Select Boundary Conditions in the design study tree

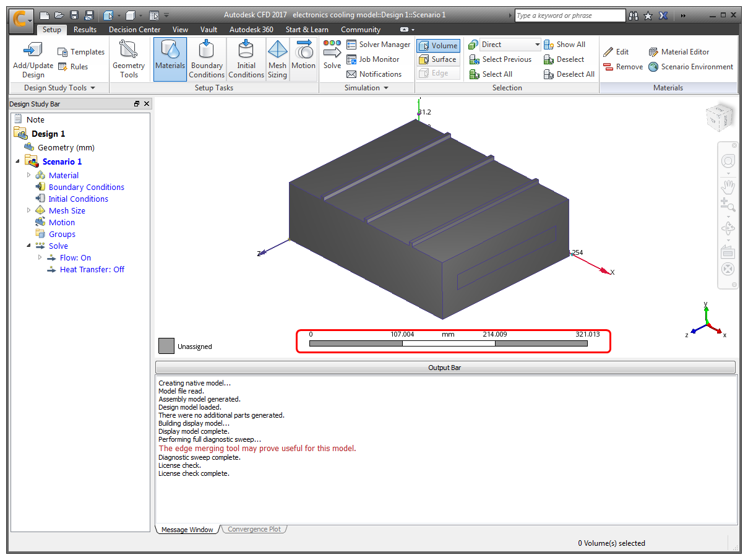pos(87,187)
